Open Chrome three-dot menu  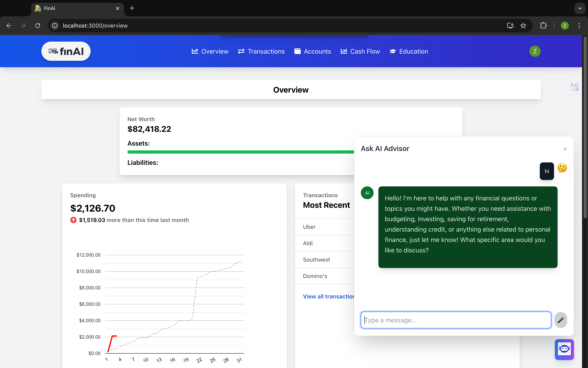pos(579,26)
